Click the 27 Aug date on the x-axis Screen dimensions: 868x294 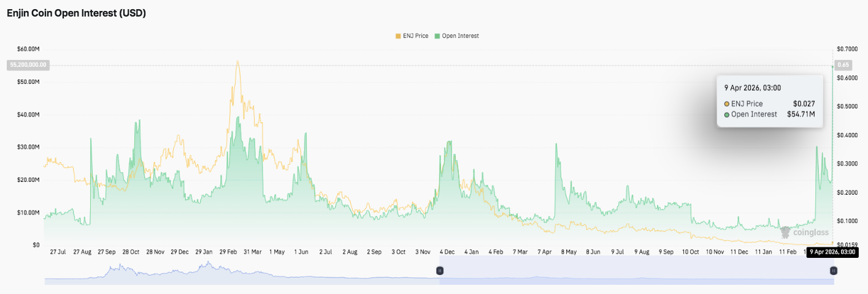82,252
